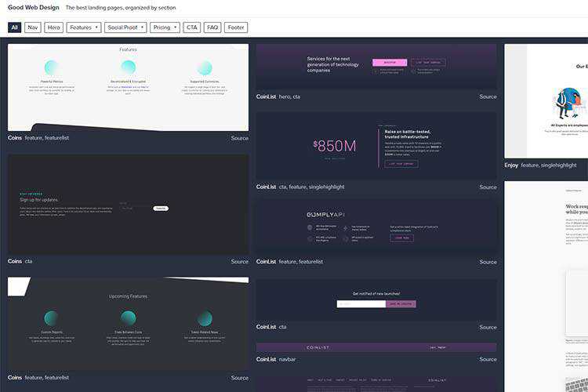Open the CoinList navbar thumbnail

coord(376,347)
